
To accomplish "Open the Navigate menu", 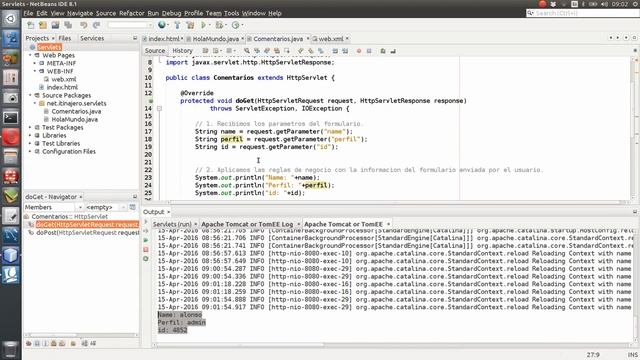I will 80,13.
